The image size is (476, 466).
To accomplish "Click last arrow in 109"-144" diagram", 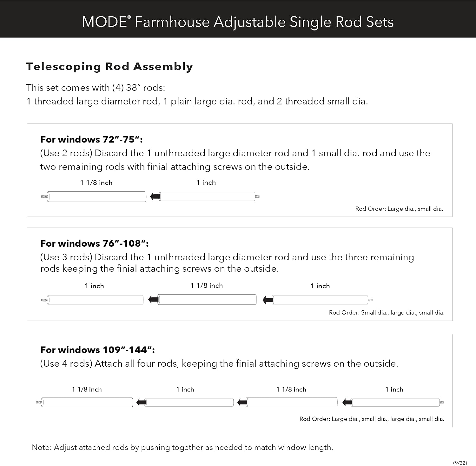I will click(x=347, y=403).
